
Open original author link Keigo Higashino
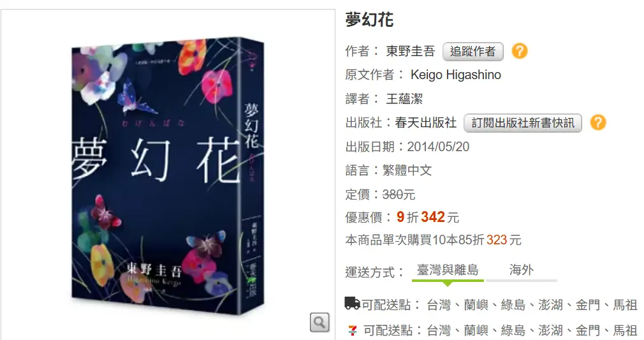(x=455, y=75)
